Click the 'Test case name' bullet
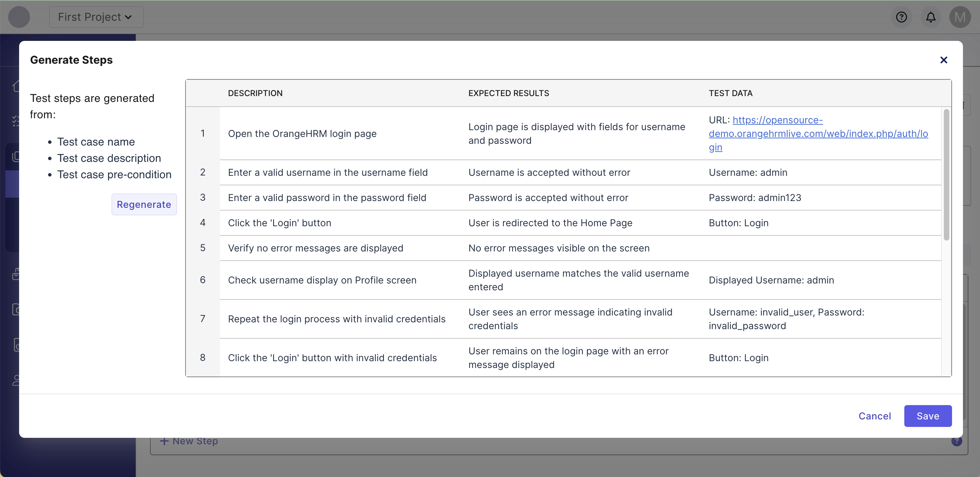Image resolution: width=980 pixels, height=477 pixels. [96, 142]
